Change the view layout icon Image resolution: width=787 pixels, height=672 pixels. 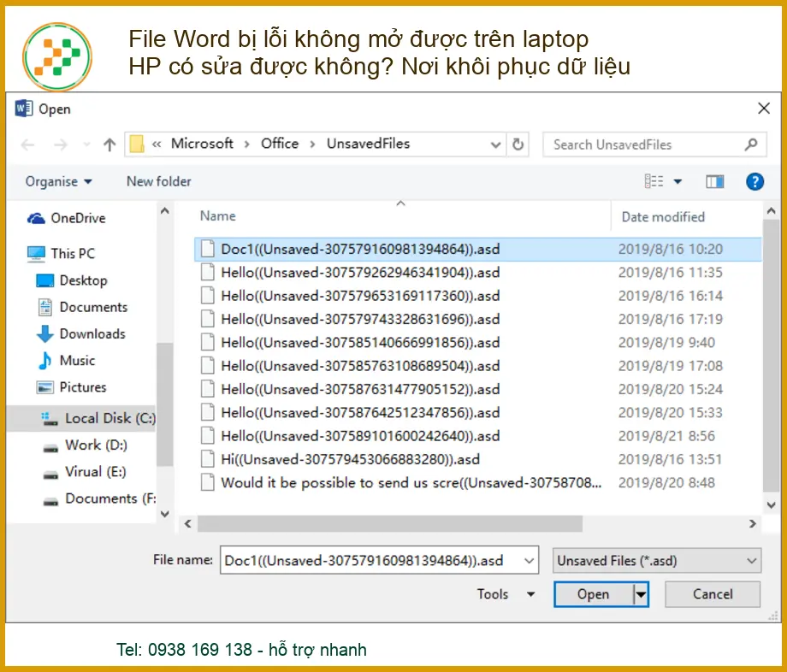point(654,181)
